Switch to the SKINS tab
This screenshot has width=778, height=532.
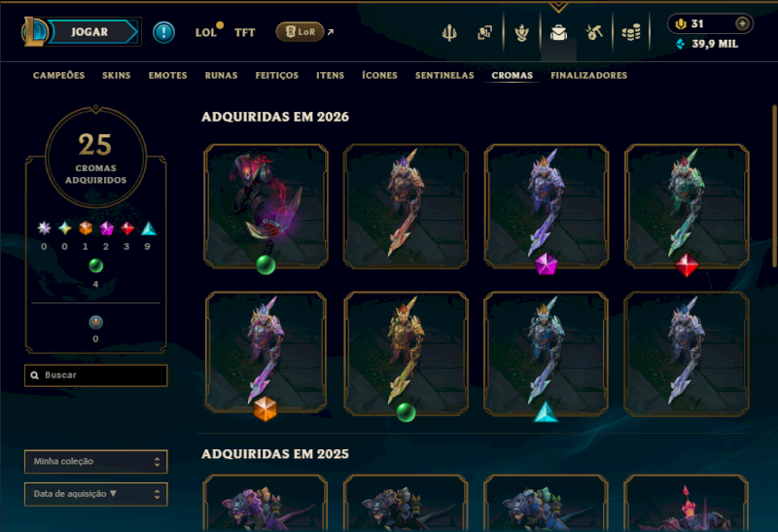pos(116,76)
